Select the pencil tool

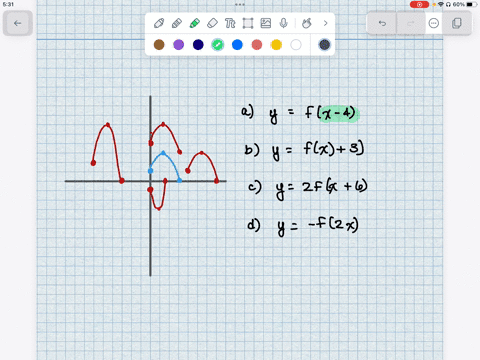tap(177, 23)
